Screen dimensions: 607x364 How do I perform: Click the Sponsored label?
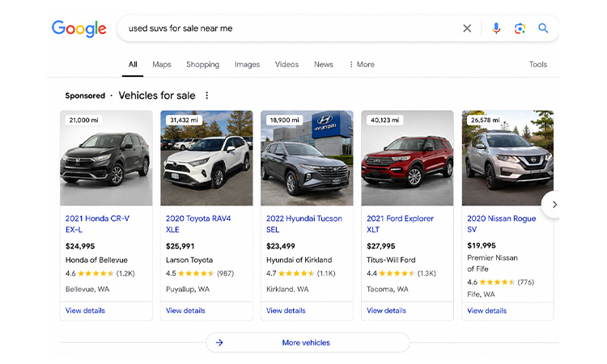point(85,95)
